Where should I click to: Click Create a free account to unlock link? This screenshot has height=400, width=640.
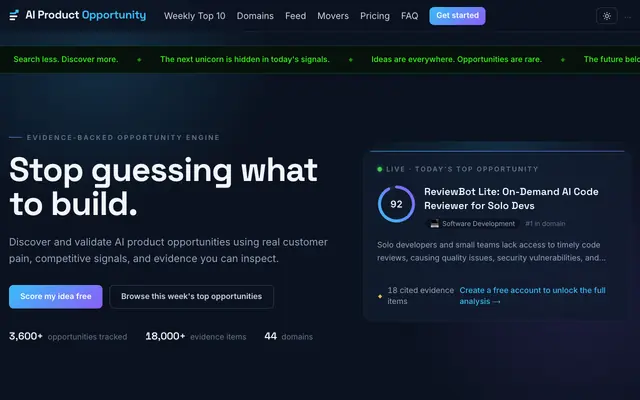532,296
